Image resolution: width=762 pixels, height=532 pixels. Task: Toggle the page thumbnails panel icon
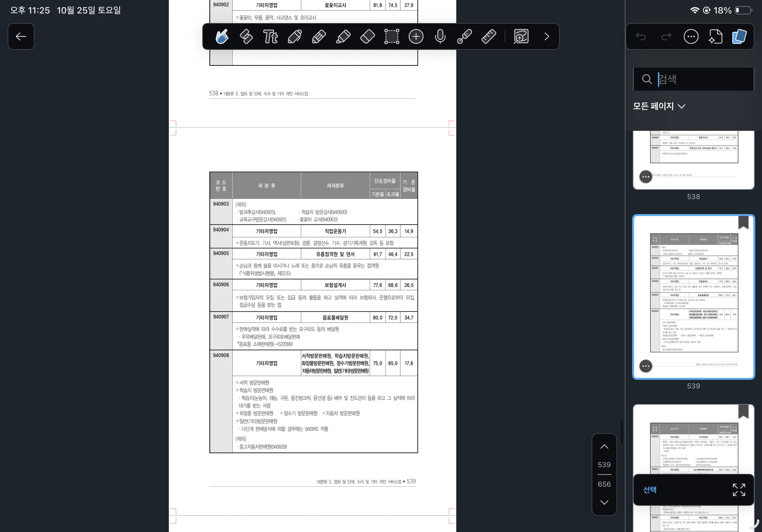739,36
